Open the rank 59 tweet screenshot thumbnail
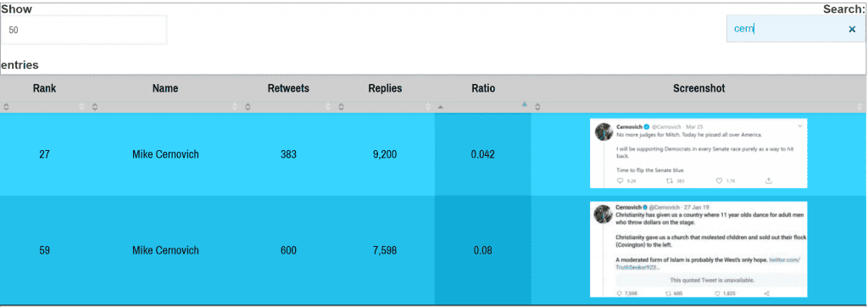 pyautogui.click(x=698, y=249)
